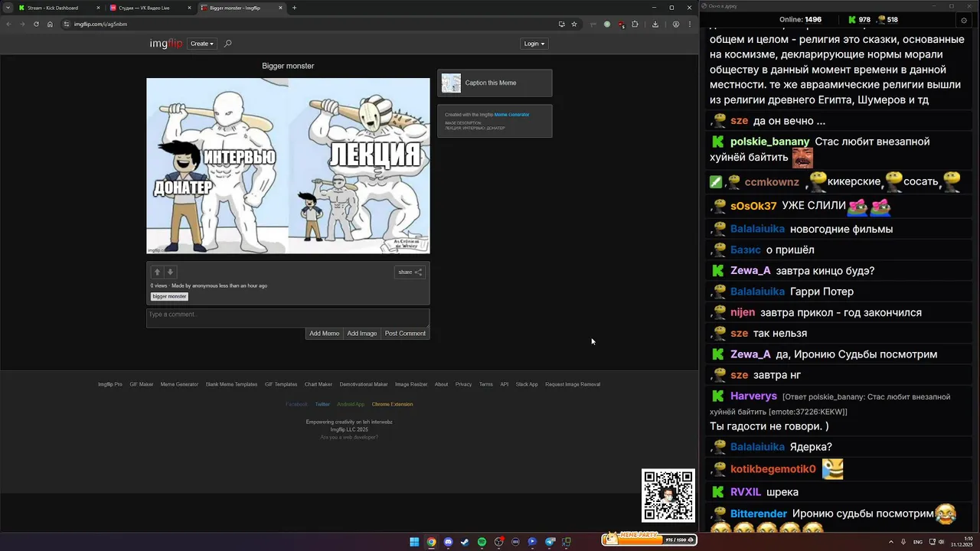Close the Bigger monster - Imgflip tab
Viewport: 980px width, 551px height.
click(x=280, y=8)
